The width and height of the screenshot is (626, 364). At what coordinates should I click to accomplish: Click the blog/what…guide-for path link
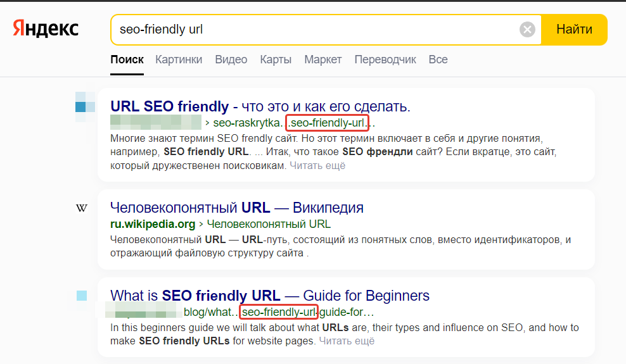[x=279, y=311]
